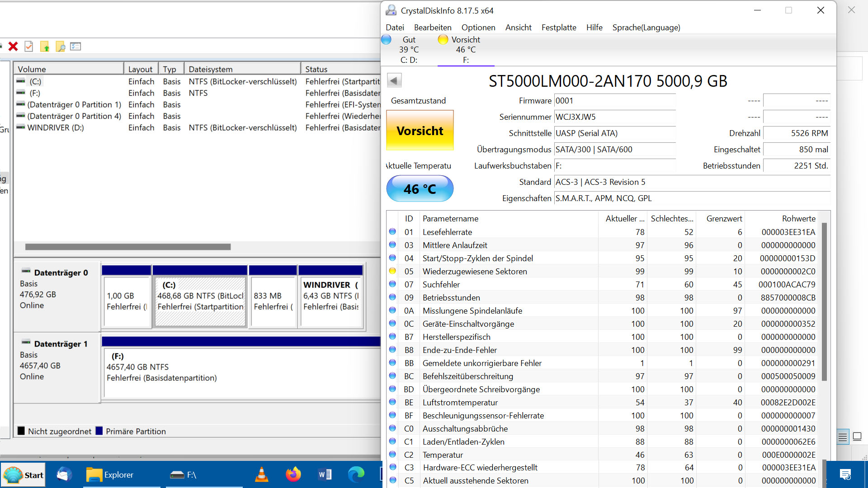Open the Optionen menu
This screenshot has height=488, width=868.
(x=478, y=28)
